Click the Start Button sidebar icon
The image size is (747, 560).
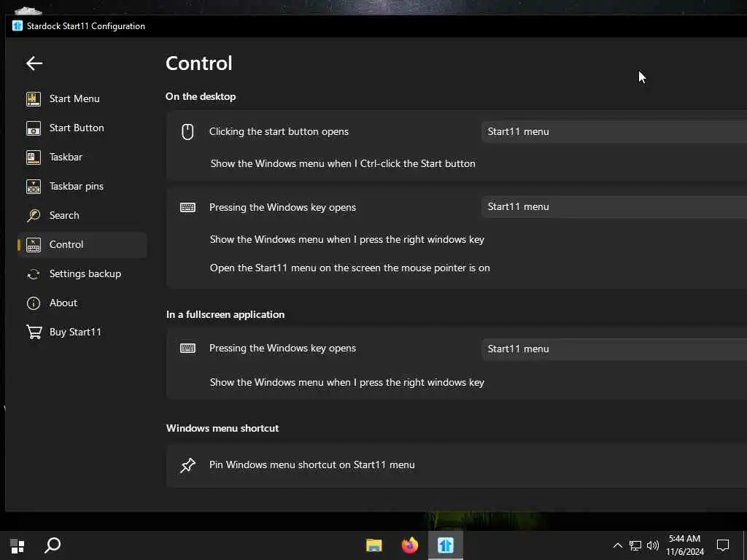click(34, 128)
